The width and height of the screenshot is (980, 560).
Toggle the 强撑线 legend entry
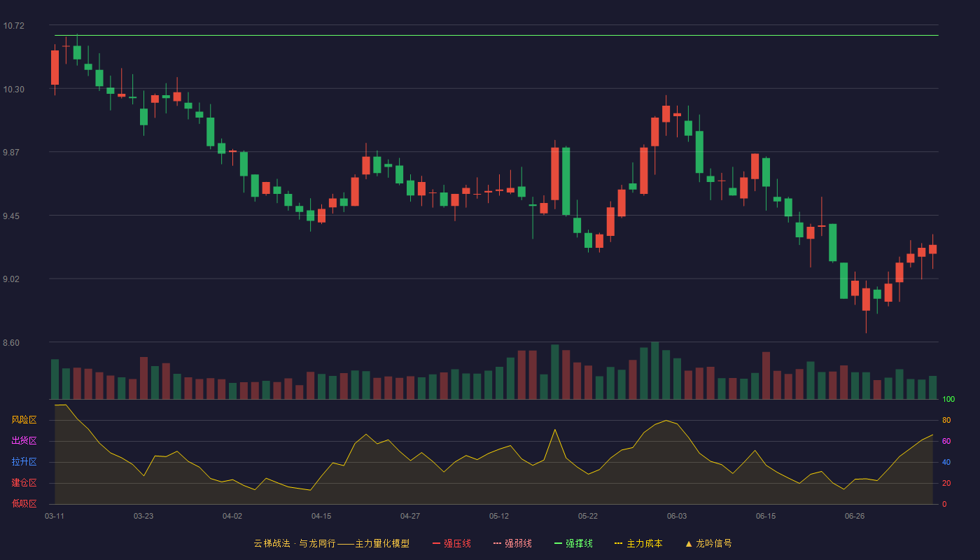pos(573,543)
